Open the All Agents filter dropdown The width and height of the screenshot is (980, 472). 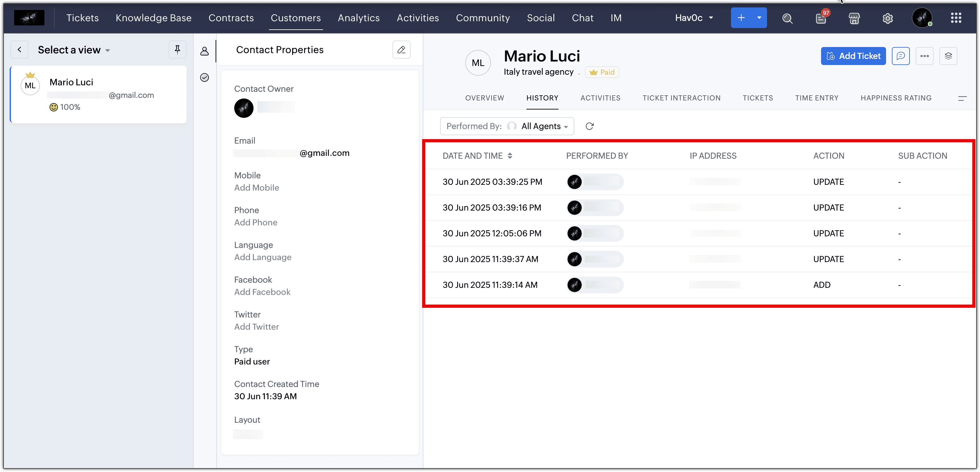click(544, 127)
